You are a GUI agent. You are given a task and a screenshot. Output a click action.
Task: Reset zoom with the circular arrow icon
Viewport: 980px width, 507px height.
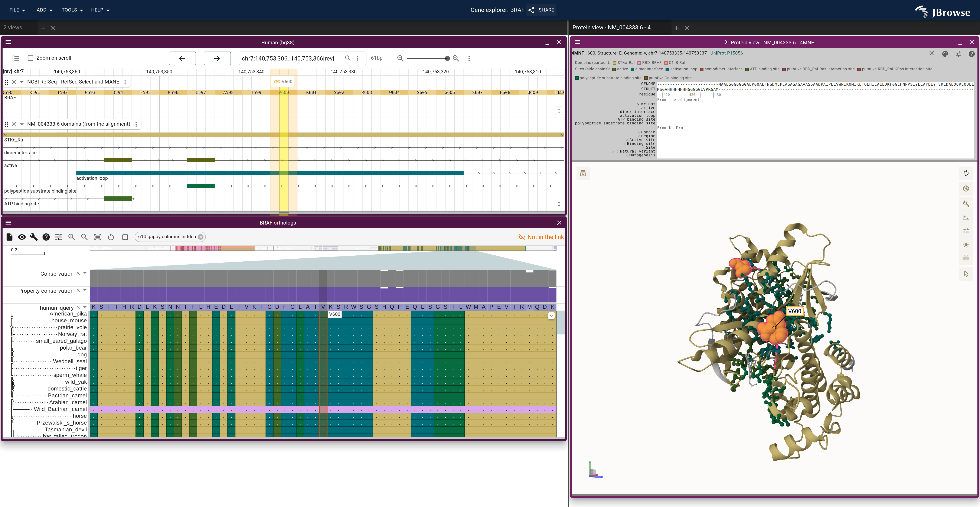point(111,237)
